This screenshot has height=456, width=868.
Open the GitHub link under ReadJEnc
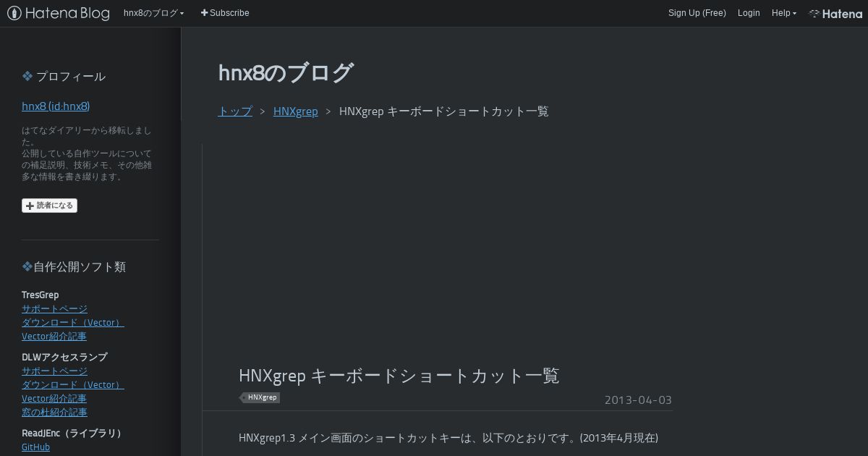[x=35, y=447]
